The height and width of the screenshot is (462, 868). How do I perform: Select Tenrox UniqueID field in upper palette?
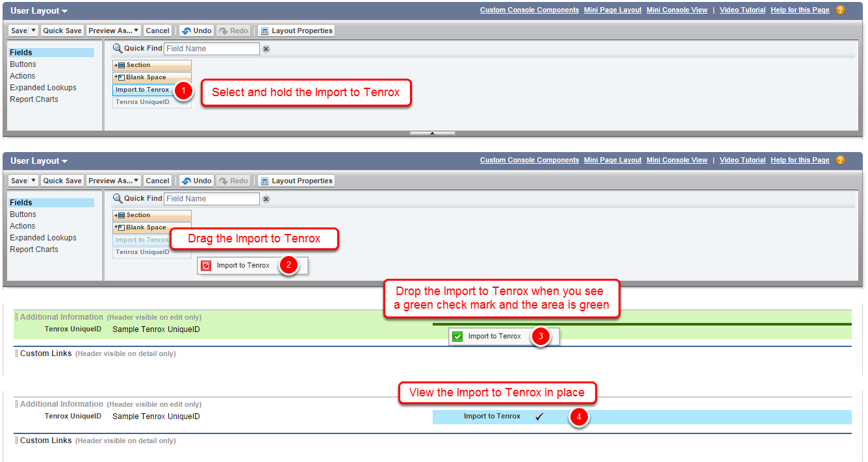152,103
